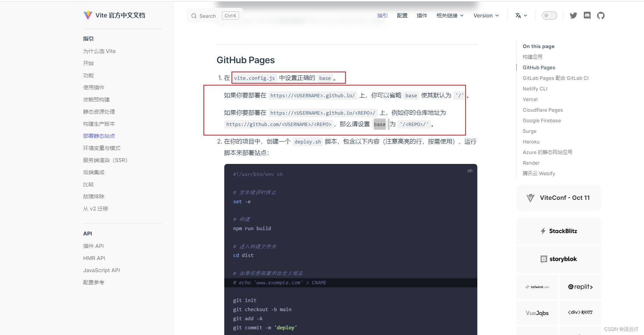
Task: Open the VueJobs sponsor card
Action: pyautogui.click(x=537, y=313)
